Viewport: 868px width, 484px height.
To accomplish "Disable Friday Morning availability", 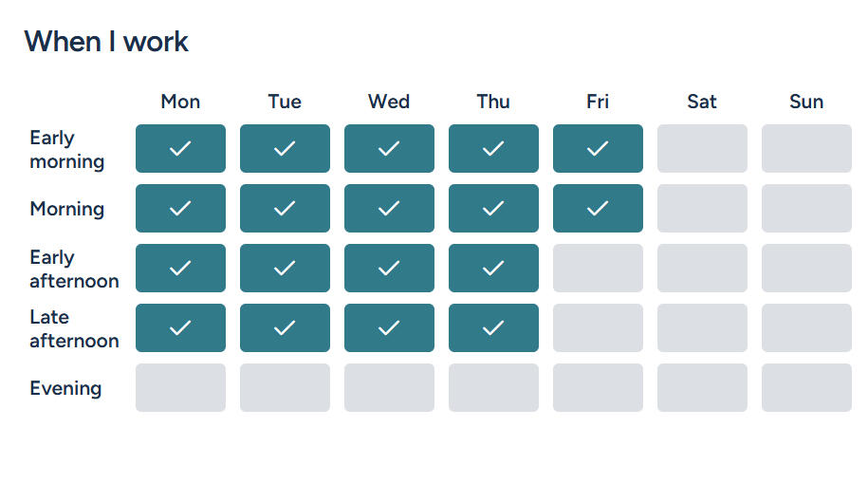I will [598, 209].
